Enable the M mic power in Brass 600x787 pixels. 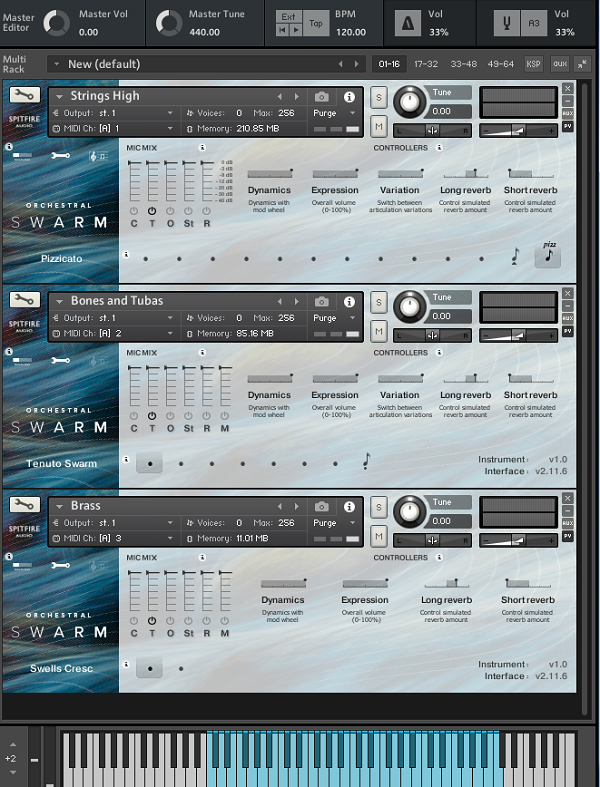(x=224, y=621)
